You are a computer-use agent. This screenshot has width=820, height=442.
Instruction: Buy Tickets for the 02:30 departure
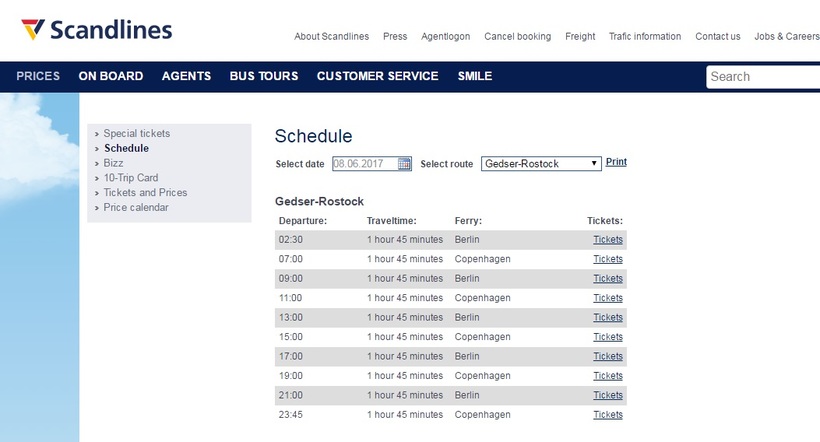tap(608, 240)
